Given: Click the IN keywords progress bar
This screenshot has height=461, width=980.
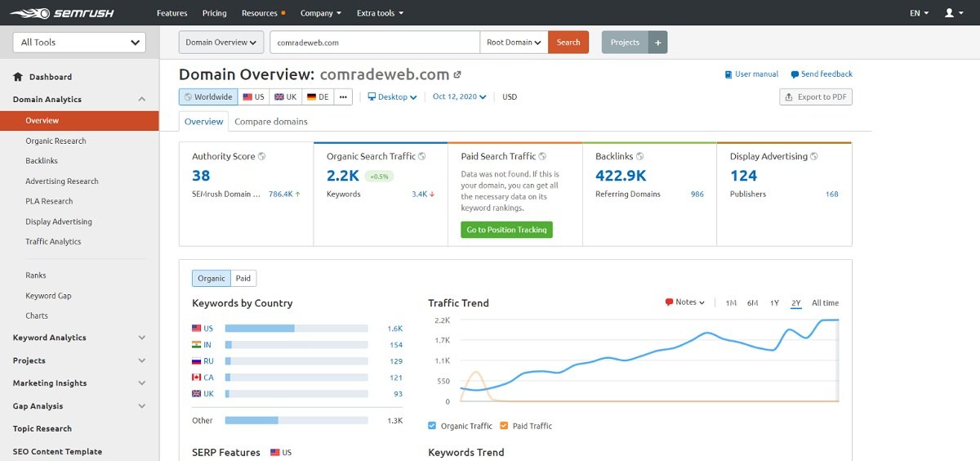Looking at the screenshot, I should (296, 345).
